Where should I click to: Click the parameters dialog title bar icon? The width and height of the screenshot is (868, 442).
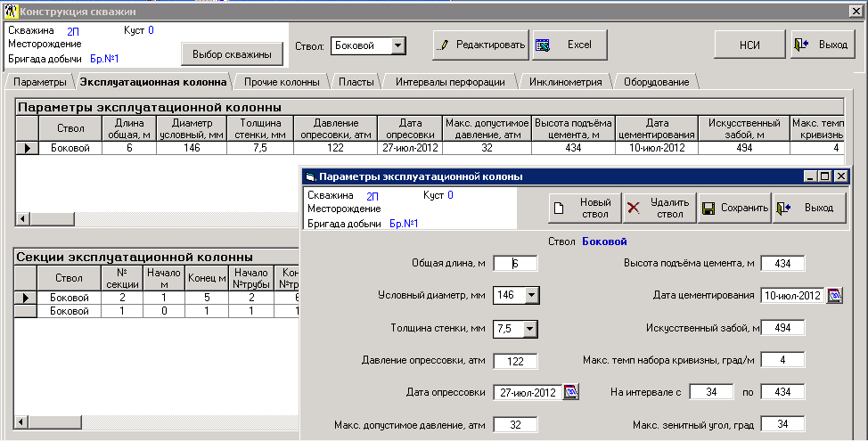coord(310,176)
